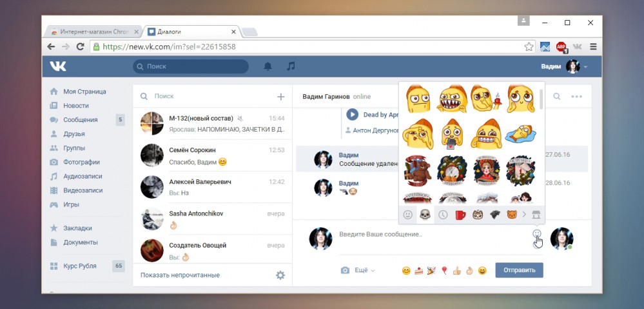Send the toothy grin monster sticker
This screenshot has height=309, width=644.
pos(451,99)
